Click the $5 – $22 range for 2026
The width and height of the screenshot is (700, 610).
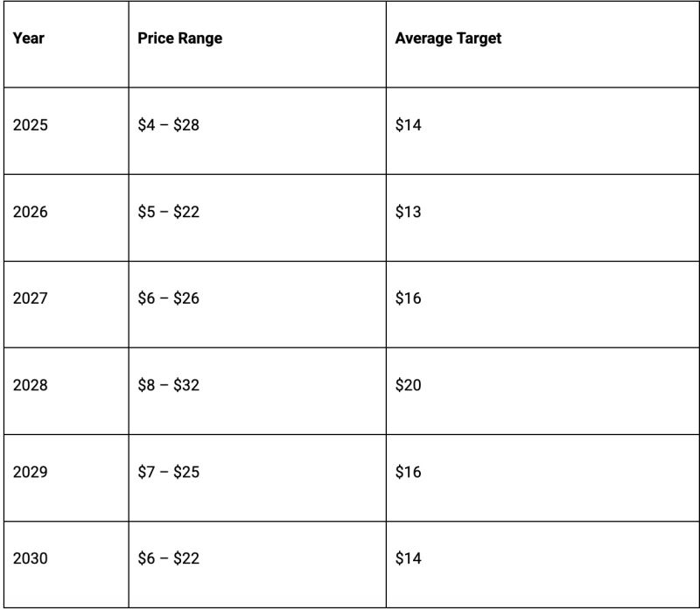tap(169, 212)
